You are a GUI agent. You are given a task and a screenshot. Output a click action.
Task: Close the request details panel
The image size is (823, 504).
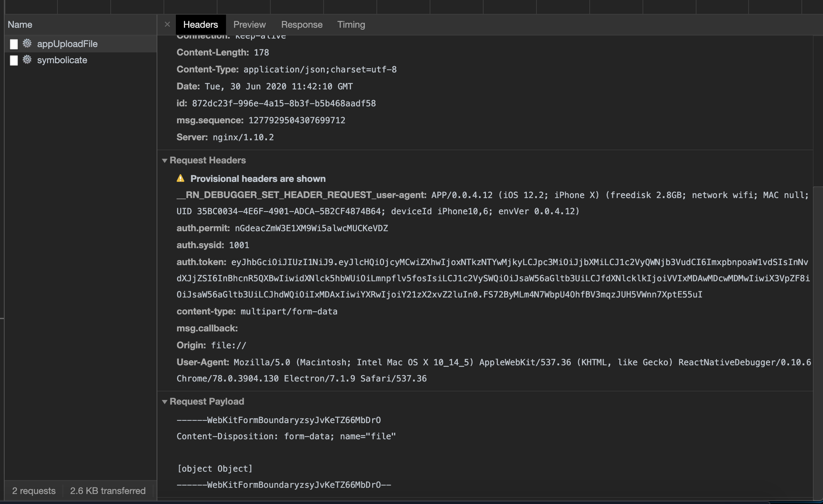(167, 24)
